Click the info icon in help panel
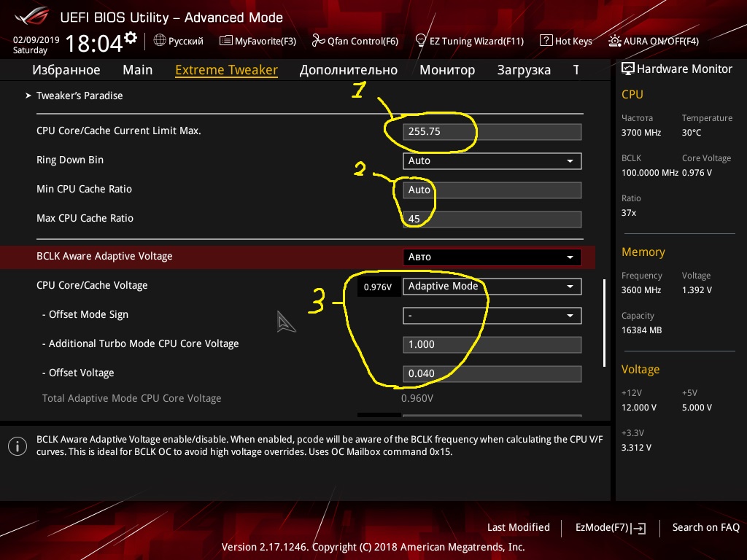 pyautogui.click(x=18, y=446)
